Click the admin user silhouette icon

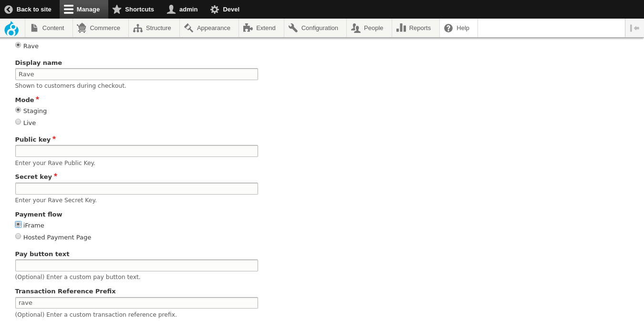tap(171, 9)
